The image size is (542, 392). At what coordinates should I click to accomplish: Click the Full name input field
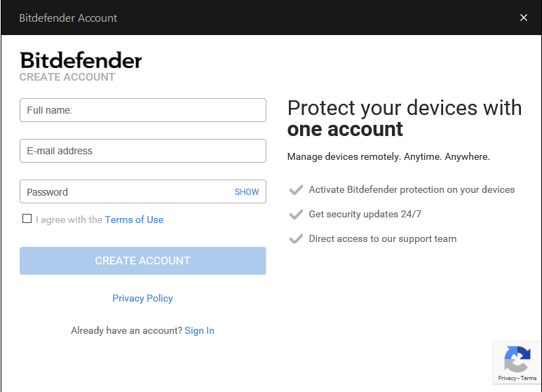pyautogui.click(x=143, y=110)
